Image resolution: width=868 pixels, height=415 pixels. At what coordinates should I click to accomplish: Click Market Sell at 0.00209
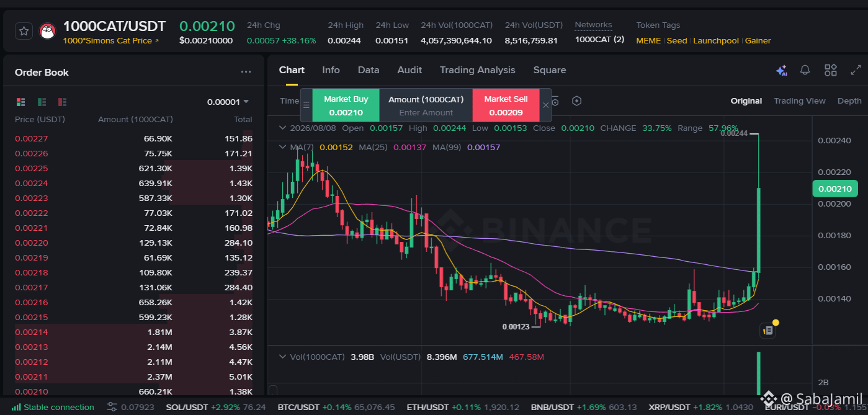pos(506,105)
